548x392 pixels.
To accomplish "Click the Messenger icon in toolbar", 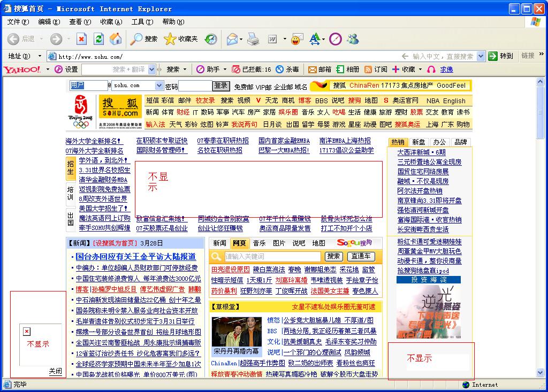I will [x=353, y=39].
